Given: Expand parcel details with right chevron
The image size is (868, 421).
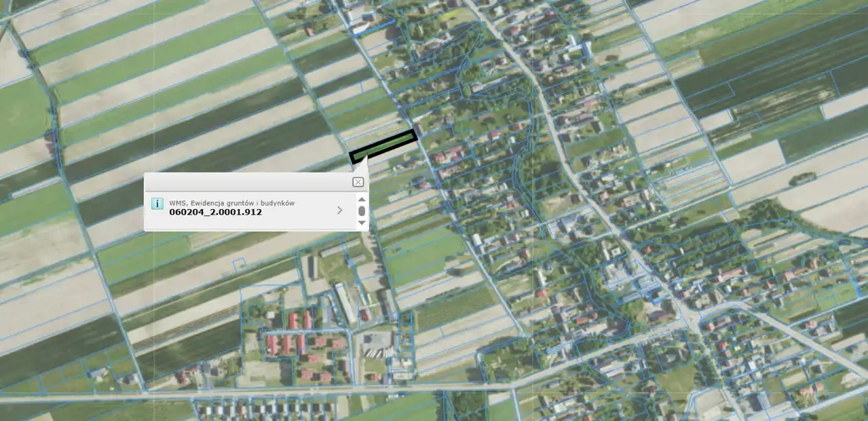Looking at the screenshot, I should coord(339,210).
